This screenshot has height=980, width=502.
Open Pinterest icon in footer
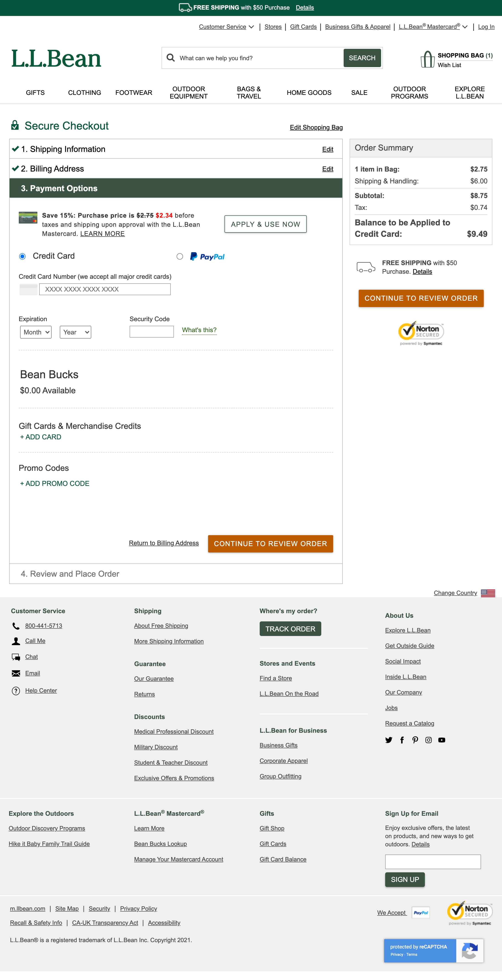coord(415,740)
